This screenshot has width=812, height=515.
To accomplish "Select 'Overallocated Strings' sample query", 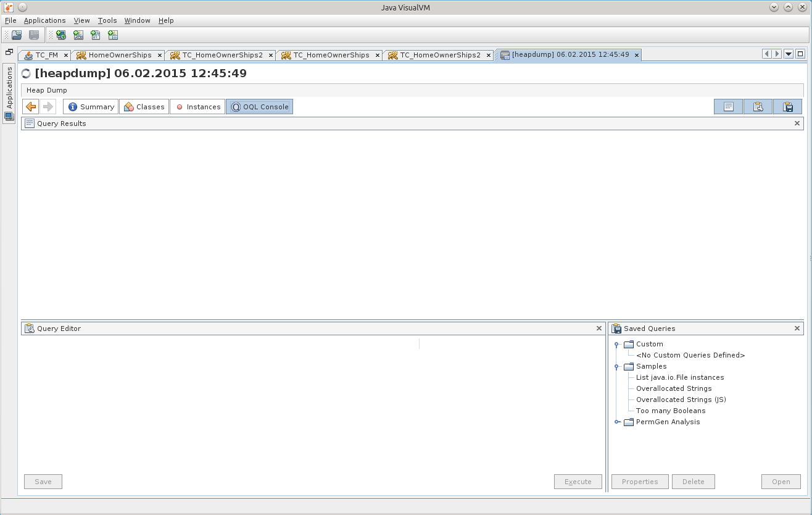I will (674, 389).
